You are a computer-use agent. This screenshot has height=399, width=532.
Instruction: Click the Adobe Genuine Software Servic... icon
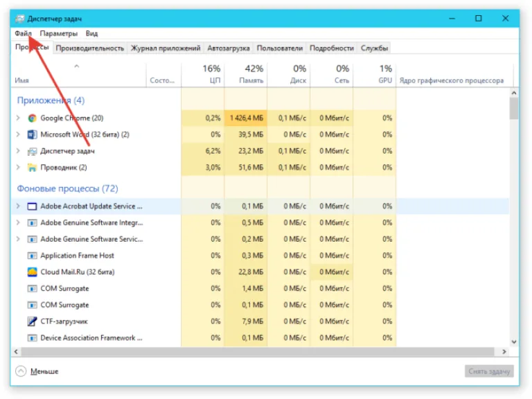click(33, 239)
